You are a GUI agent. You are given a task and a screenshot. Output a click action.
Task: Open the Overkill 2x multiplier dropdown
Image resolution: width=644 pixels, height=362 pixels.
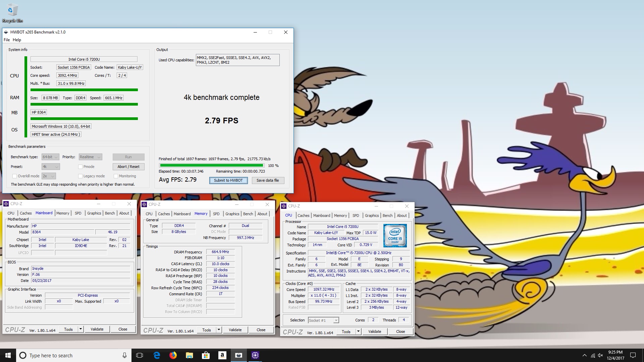pyautogui.click(x=49, y=176)
